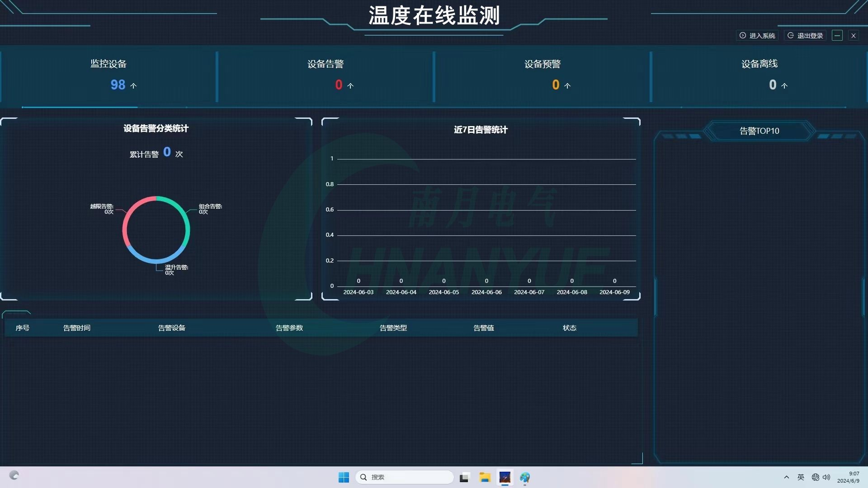Click the 告警时间 column header
This screenshot has width=868, height=488.
tap(77, 328)
